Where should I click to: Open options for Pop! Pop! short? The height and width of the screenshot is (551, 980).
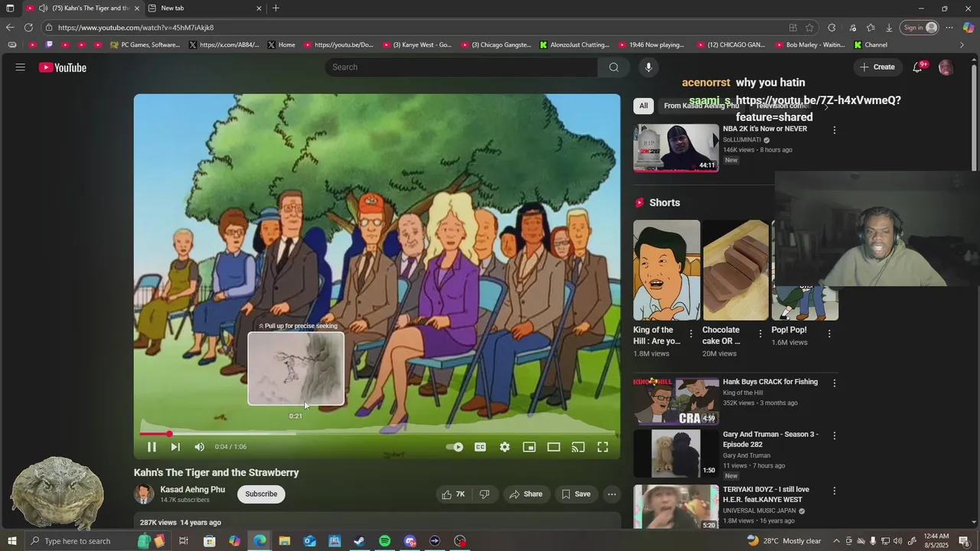829,334
